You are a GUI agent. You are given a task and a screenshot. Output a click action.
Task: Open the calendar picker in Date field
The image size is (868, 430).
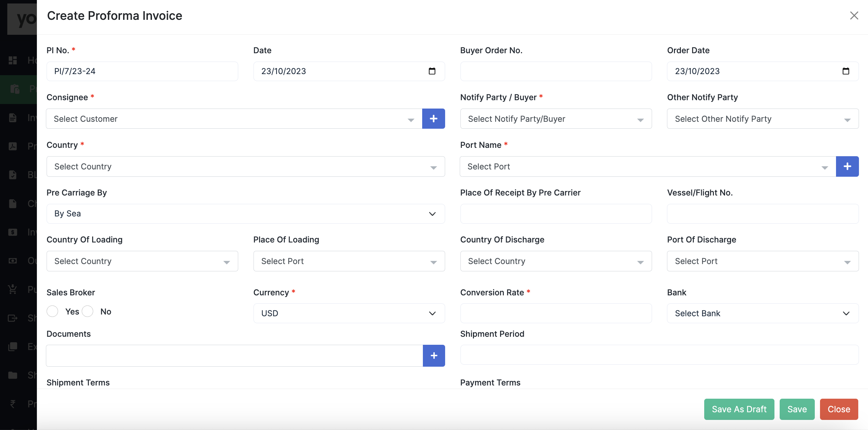tap(432, 71)
